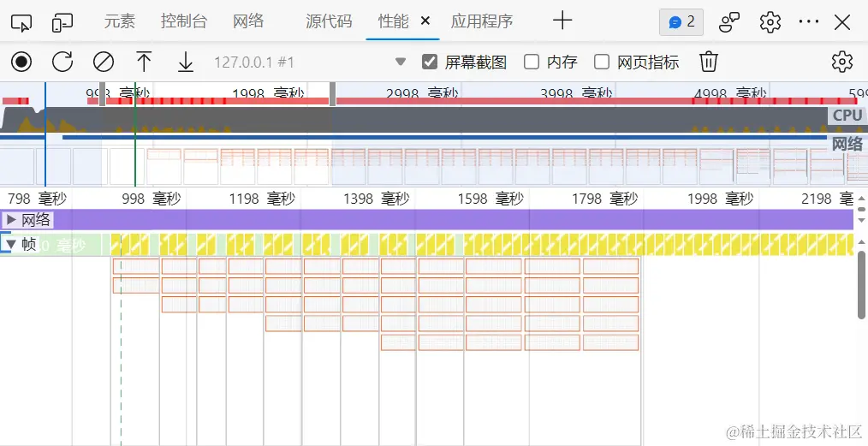
Task: Click the 998 毫秒 detail ruler label
Action: tap(152, 199)
